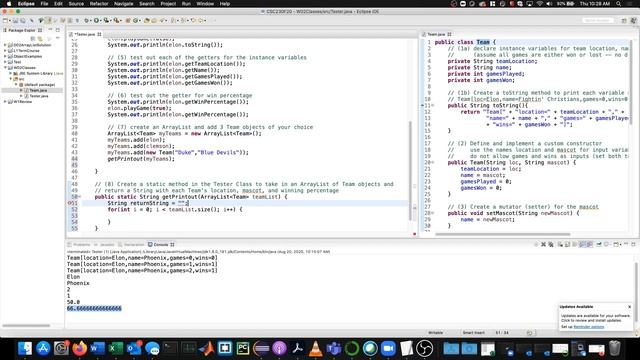The image size is (640, 360).
Task: Open the Navigate menu
Action: pos(123,4)
